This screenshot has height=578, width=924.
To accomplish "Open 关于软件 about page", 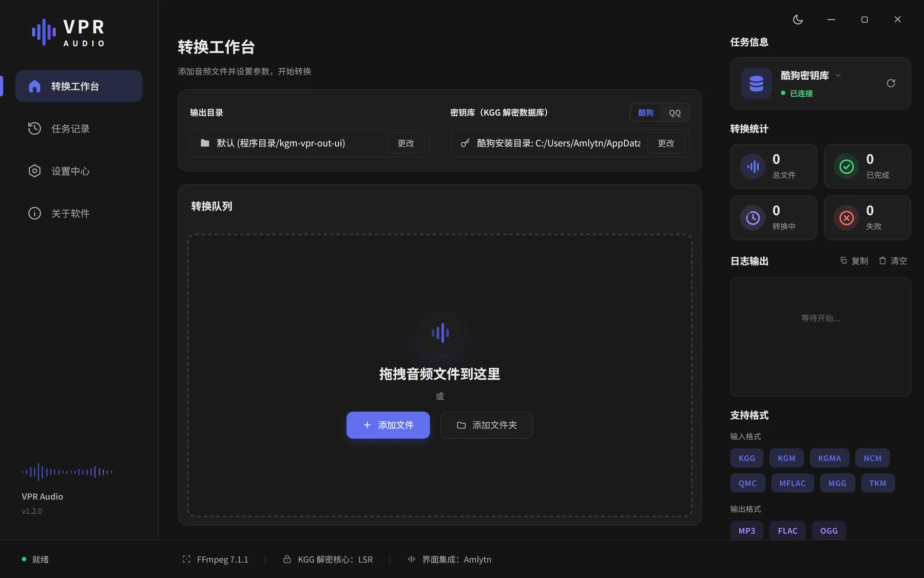I will pyautogui.click(x=79, y=213).
